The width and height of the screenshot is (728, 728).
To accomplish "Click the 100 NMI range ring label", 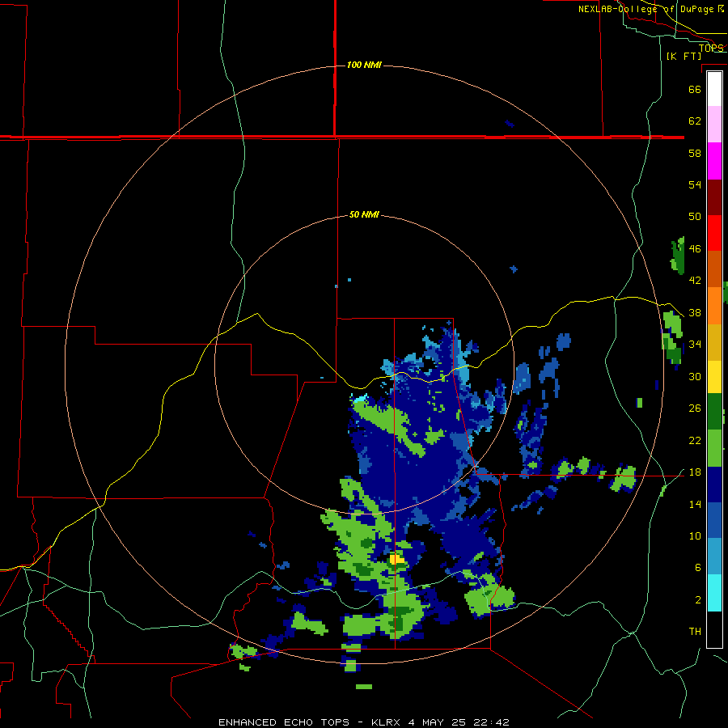I will [x=365, y=65].
